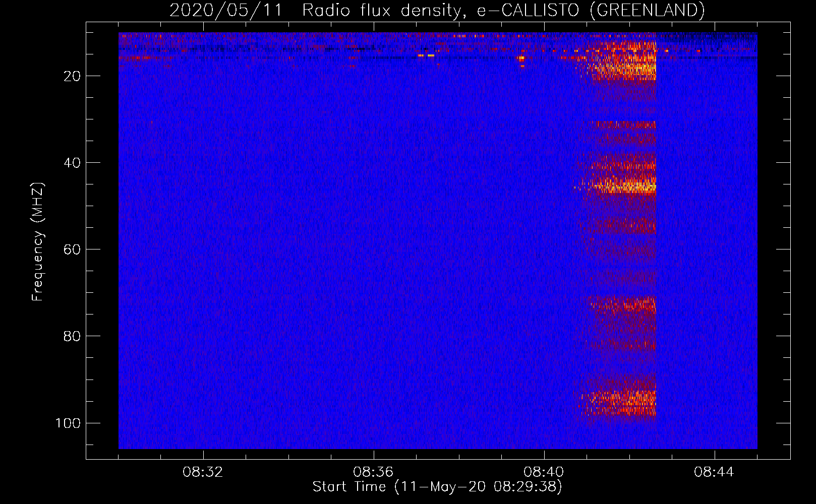
Task: Click the plot title '2020/05/11 Radio flux density'
Action: point(437,10)
